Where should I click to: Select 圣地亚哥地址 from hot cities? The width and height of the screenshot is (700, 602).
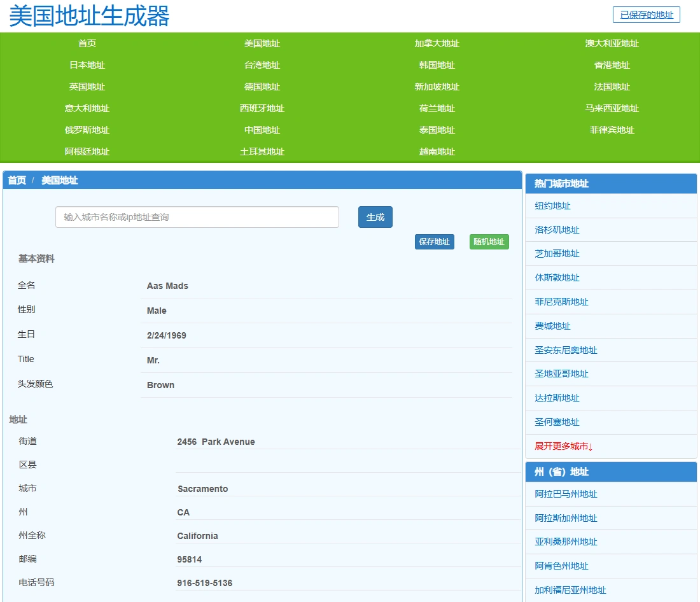(562, 374)
